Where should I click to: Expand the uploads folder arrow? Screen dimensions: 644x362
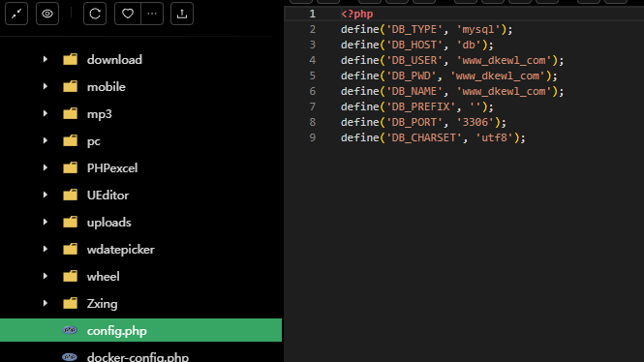[x=46, y=222]
